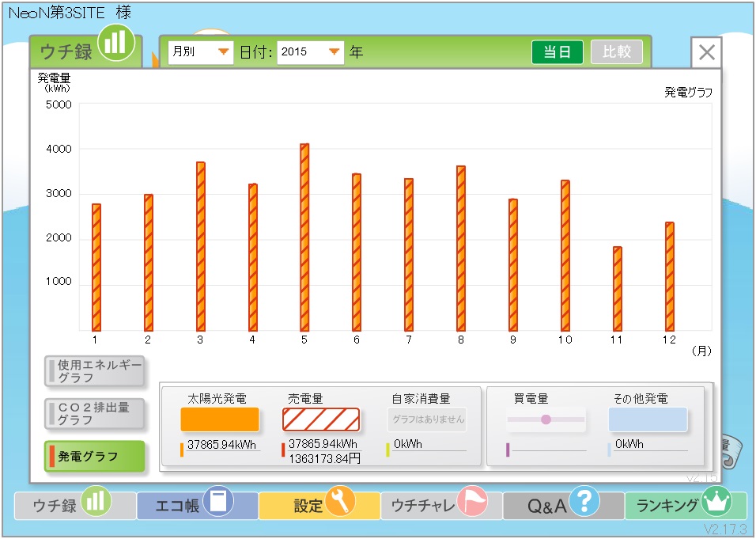Open the bottom ウチ録 navigation button
756x539 pixels.
click(x=75, y=505)
